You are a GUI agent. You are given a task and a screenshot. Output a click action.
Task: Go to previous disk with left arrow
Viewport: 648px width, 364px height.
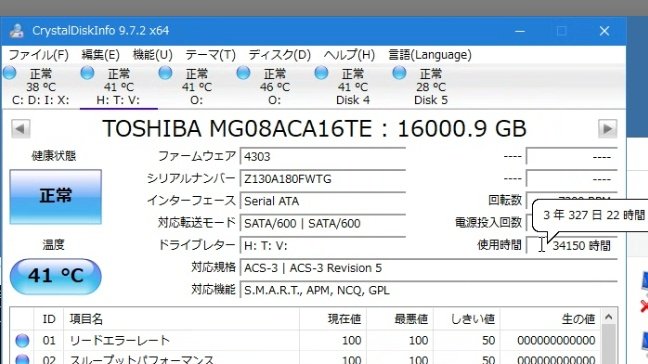click(x=21, y=128)
